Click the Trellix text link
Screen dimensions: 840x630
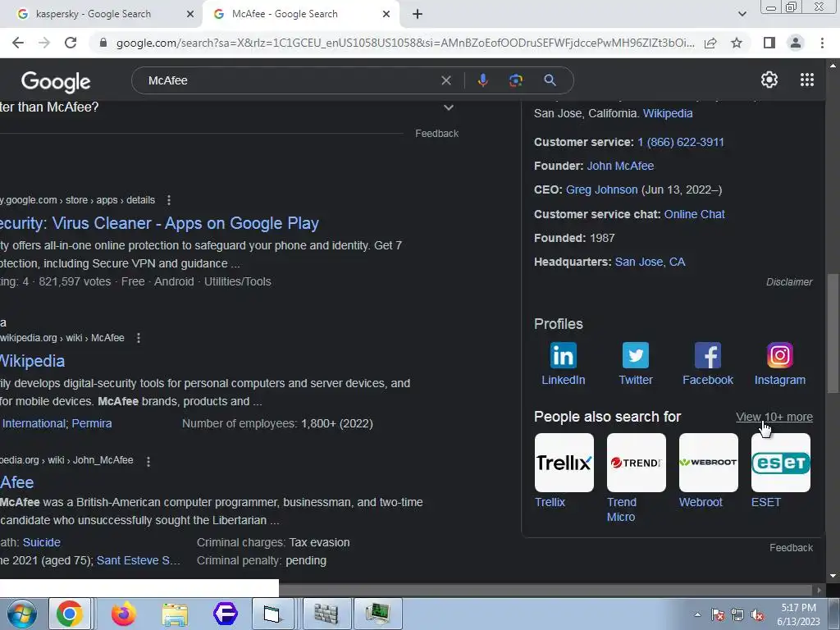point(550,503)
